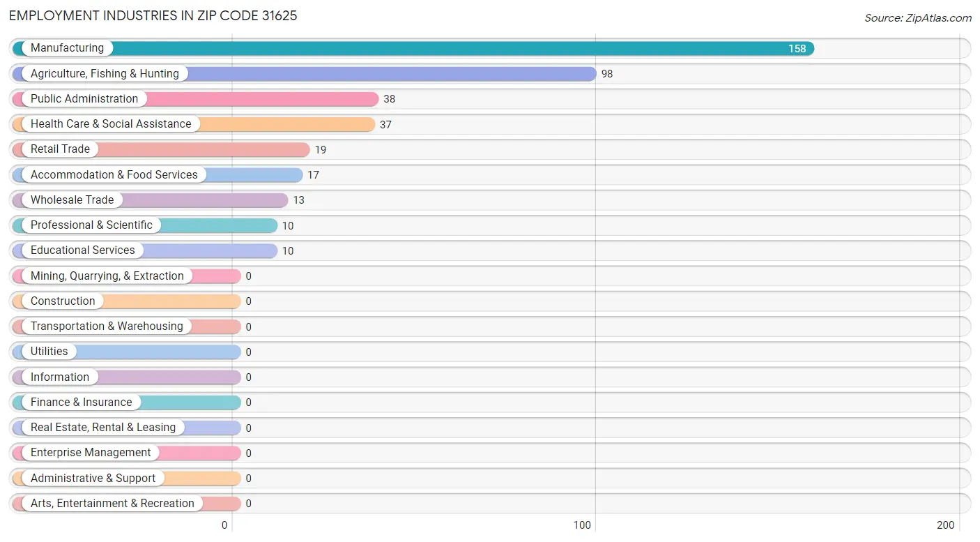Click the 100 axis tick label

pos(583,525)
